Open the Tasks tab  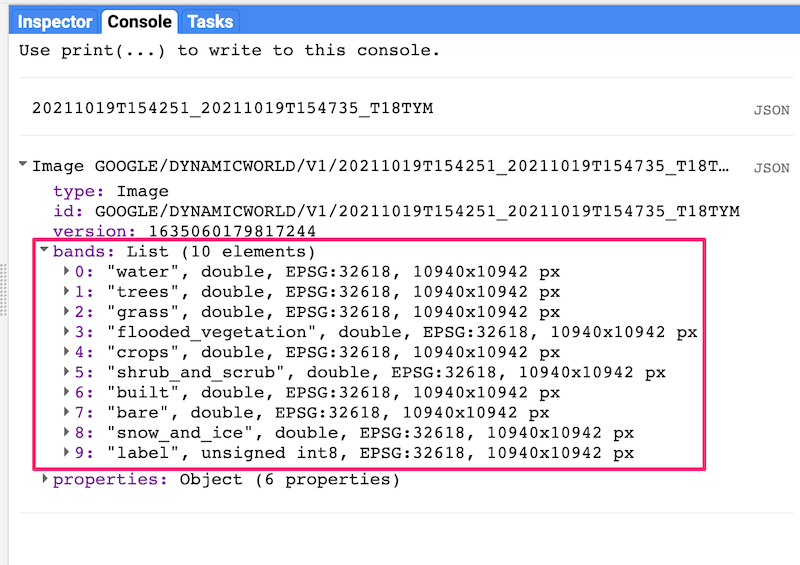coord(209,21)
